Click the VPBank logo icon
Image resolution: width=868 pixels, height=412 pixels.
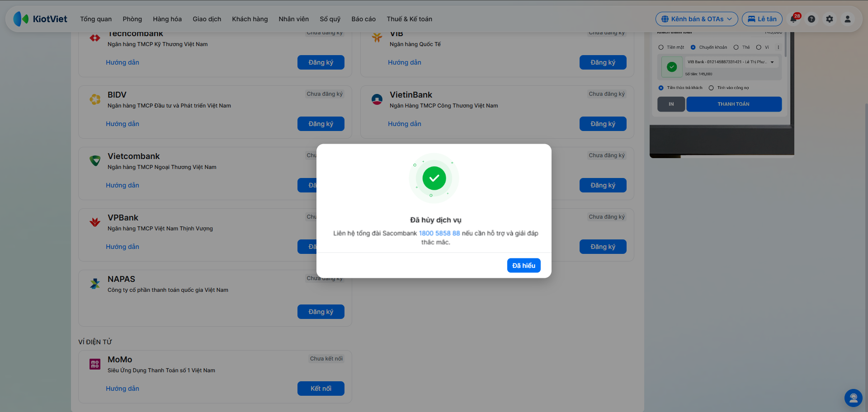(x=95, y=222)
